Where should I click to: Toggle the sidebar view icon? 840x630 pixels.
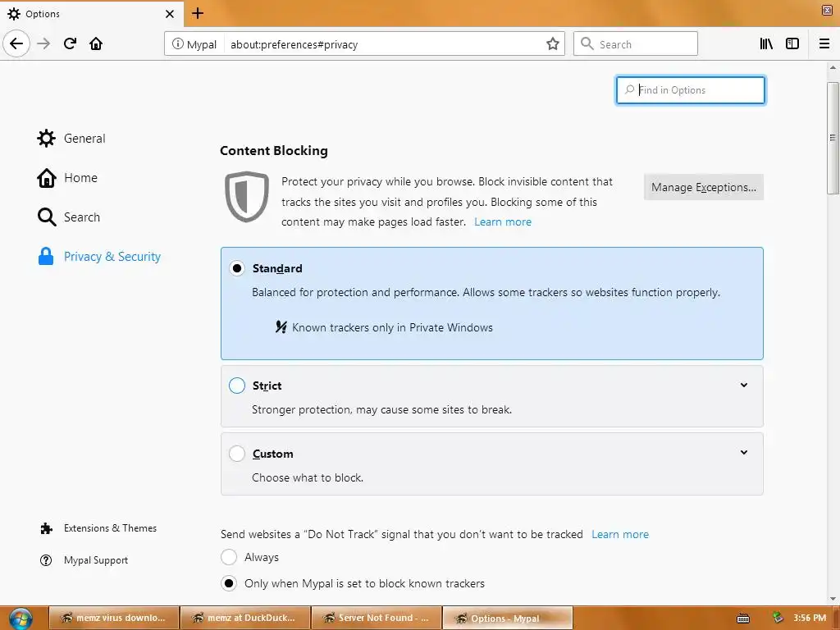792,43
